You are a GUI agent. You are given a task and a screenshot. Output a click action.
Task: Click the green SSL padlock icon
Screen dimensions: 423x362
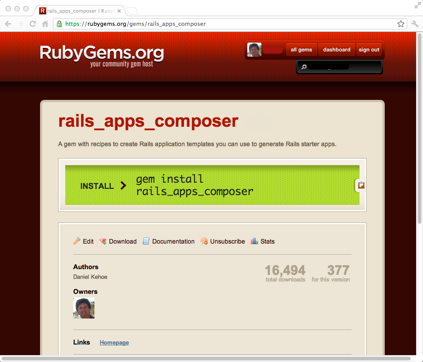[59, 24]
